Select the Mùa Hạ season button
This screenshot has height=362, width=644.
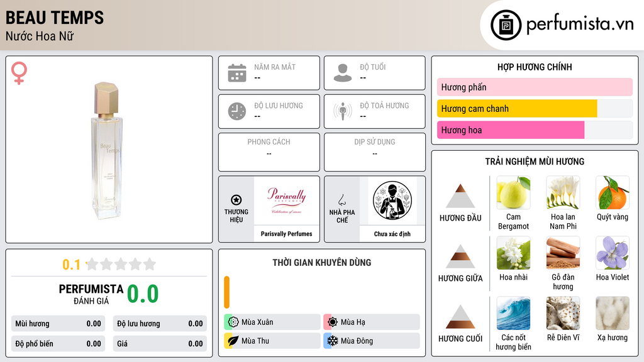tap(372, 322)
